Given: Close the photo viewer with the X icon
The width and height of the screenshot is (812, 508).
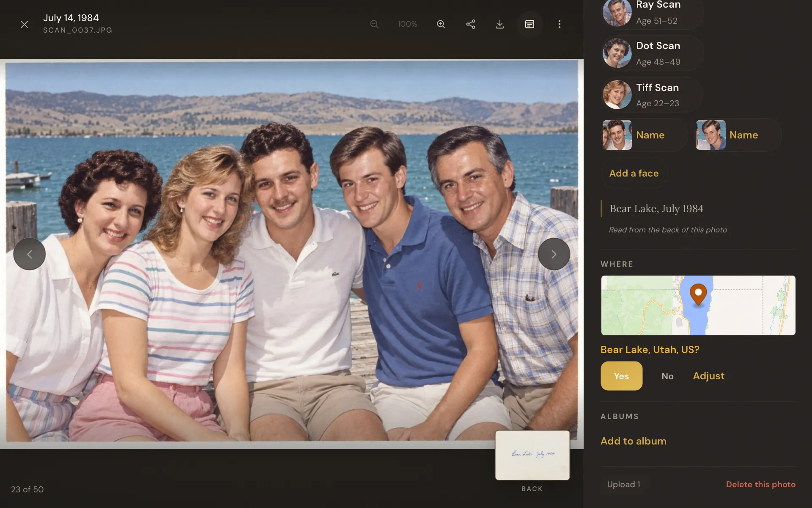Looking at the screenshot, I should (x=25, y=24).
